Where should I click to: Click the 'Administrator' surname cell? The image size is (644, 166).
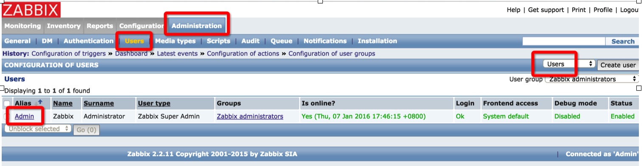coord(104,116)
